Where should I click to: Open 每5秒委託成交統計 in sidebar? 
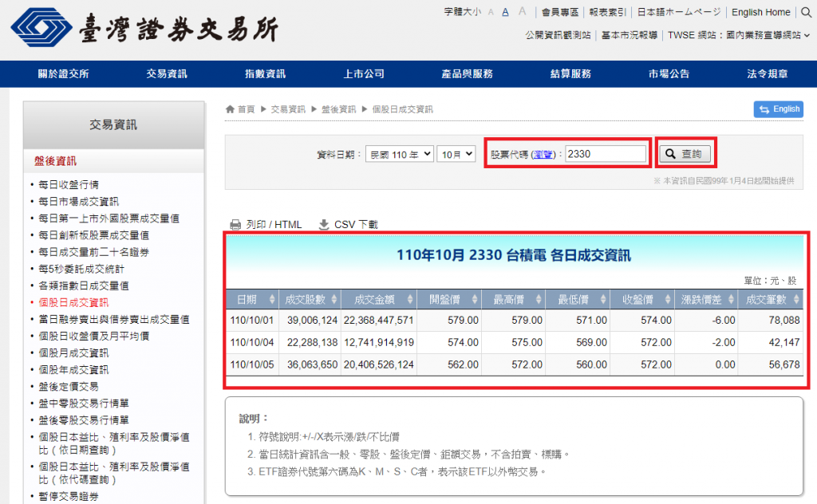pos(81,269)
